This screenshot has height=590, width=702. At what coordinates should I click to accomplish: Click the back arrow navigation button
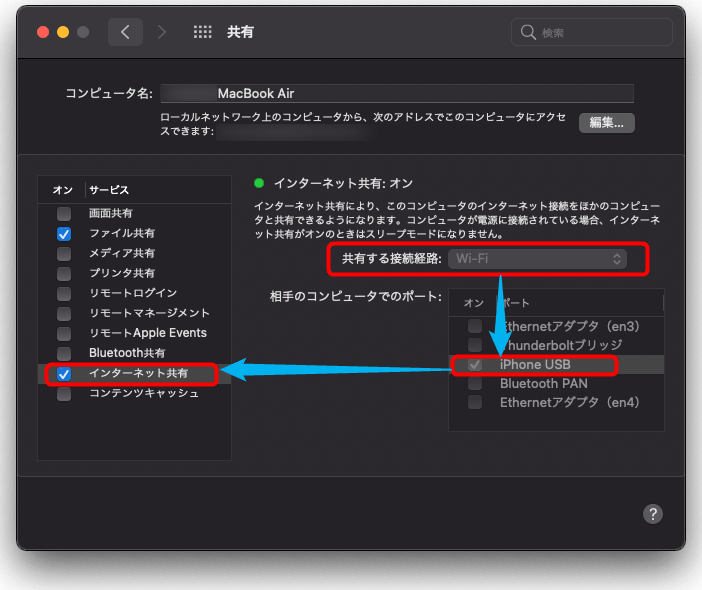click(125, 32)
